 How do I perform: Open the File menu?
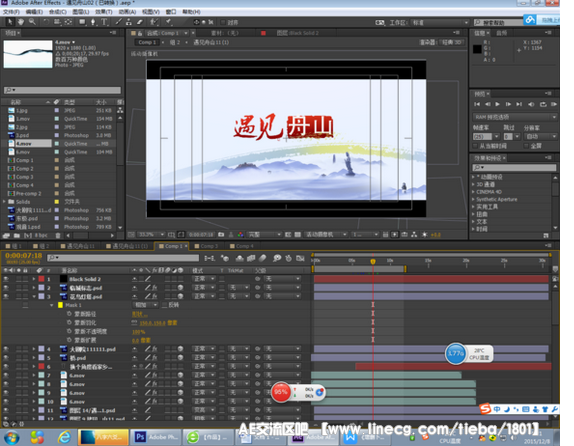(x=11, y=12)
